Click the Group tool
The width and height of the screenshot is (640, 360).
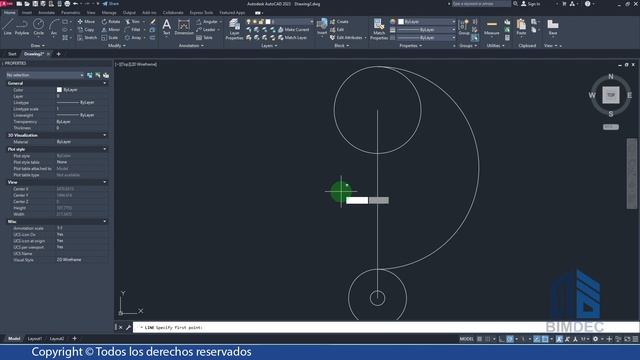[x=464, y=27]
